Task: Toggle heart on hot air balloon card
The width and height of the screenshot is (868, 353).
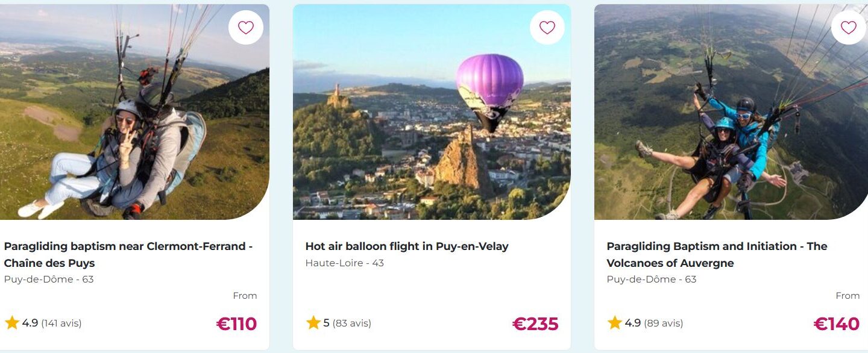Action: 547,28
